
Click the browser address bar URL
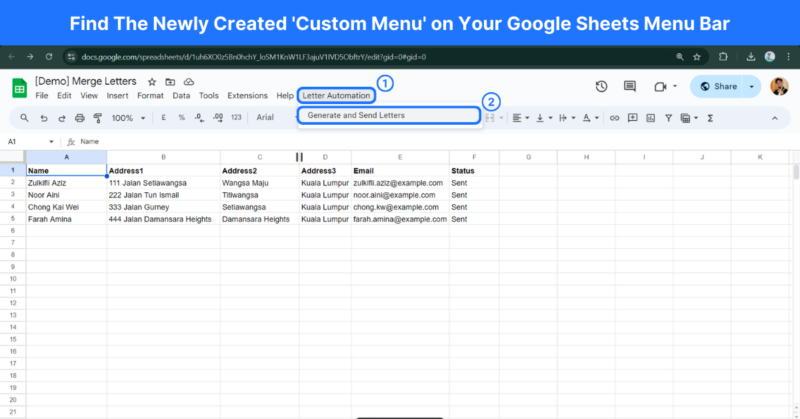point(254,57)
